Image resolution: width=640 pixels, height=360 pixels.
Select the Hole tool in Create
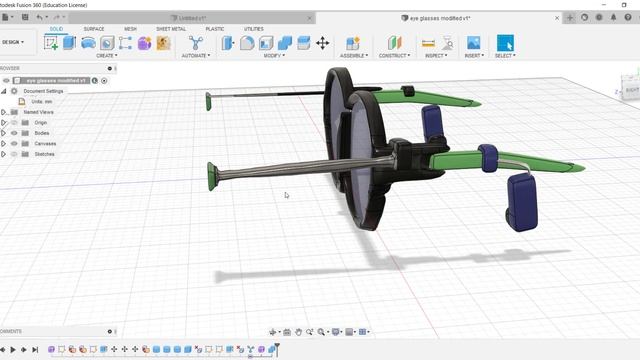point(107,43)
